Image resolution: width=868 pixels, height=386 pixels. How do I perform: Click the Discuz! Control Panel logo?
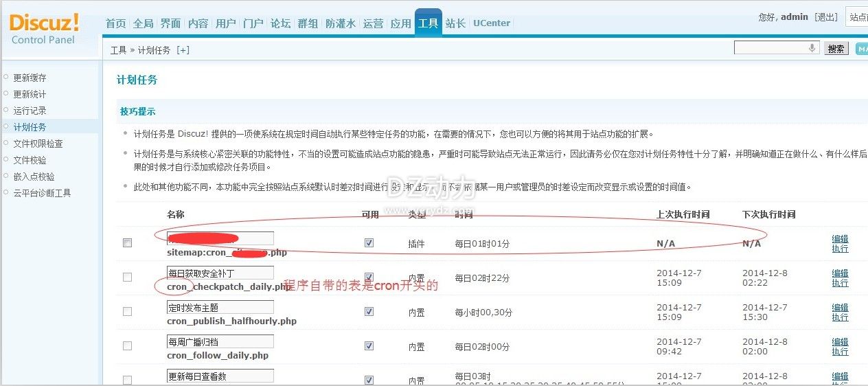(44, 29)
